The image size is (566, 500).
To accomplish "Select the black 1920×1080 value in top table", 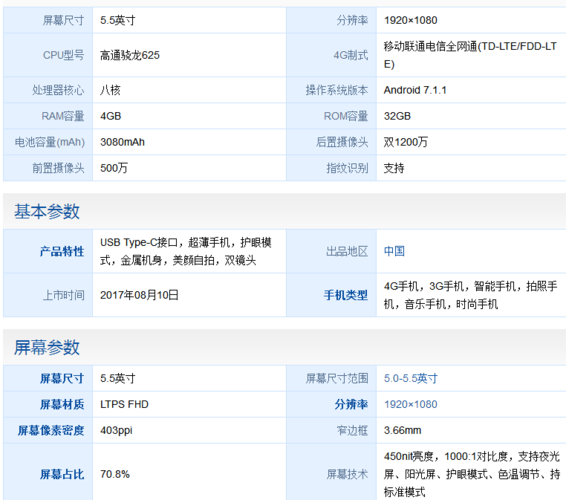I will pos(410,20).
